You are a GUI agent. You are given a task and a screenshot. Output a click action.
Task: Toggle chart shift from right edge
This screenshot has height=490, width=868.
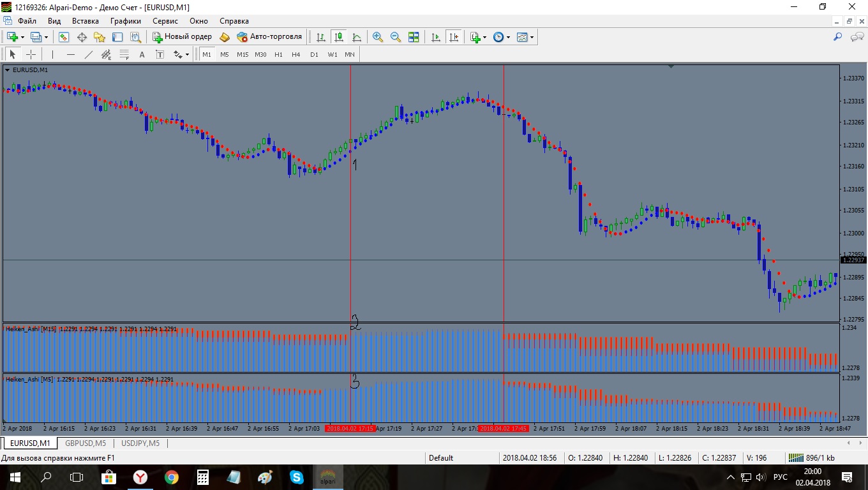(x=454, y=37)
